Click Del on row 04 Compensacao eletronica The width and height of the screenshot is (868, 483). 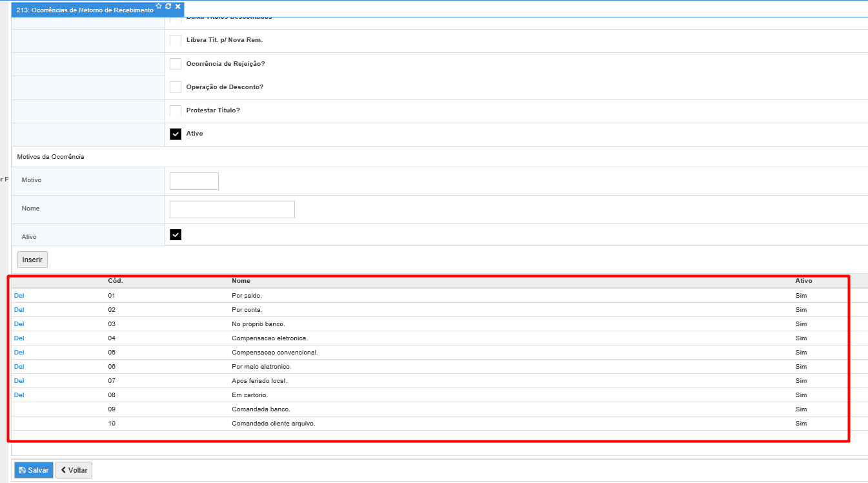pos(19,338)
